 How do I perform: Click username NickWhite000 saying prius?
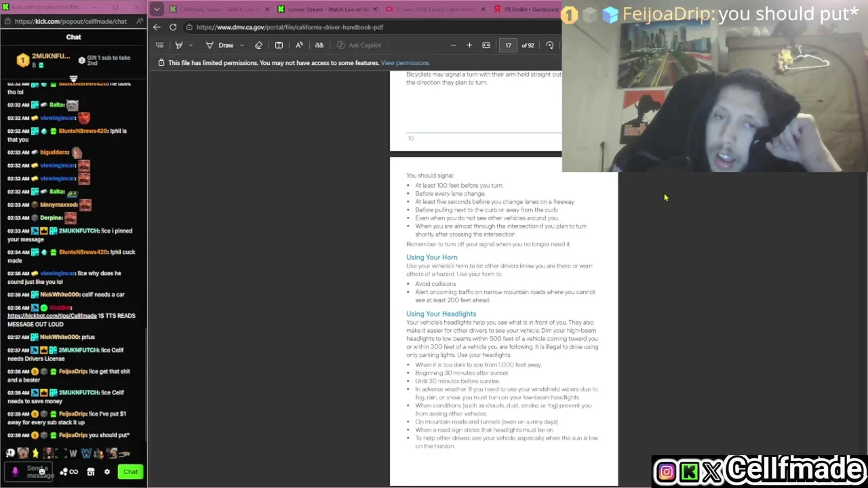(x=58, y=337)
